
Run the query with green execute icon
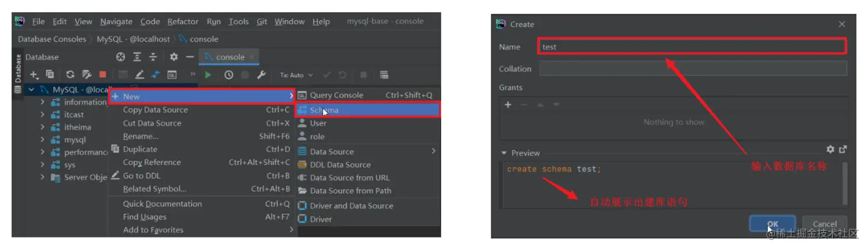208,75
